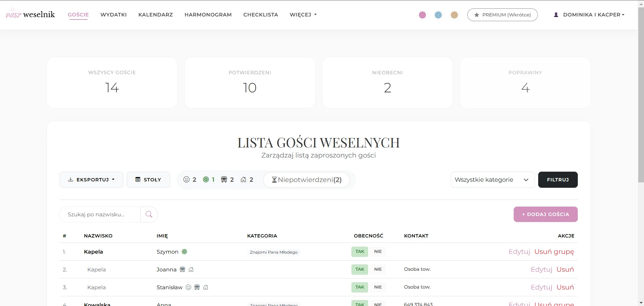Screen dimensions: 644x306
Task: Edit the Szymon Kapela guest entry
Action: 519,252
